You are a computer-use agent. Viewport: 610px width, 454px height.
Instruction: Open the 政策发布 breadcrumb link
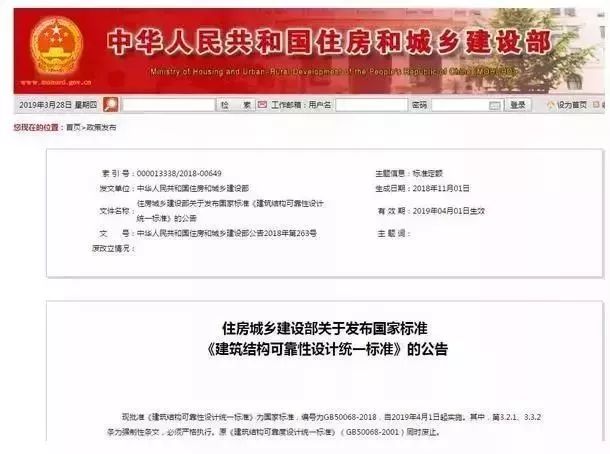pyautogui.click(x=101, y=127)
